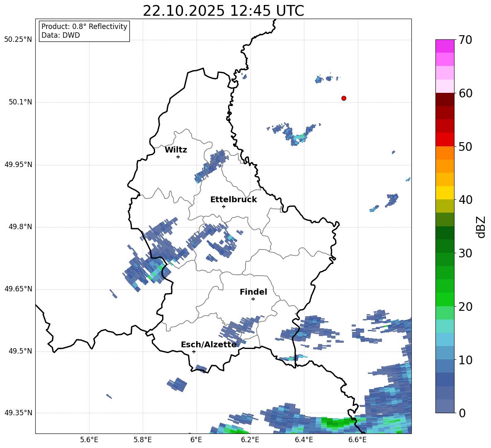Click the Wiltz city label
This screenshot has width=491, height=448.
point(176,150)
